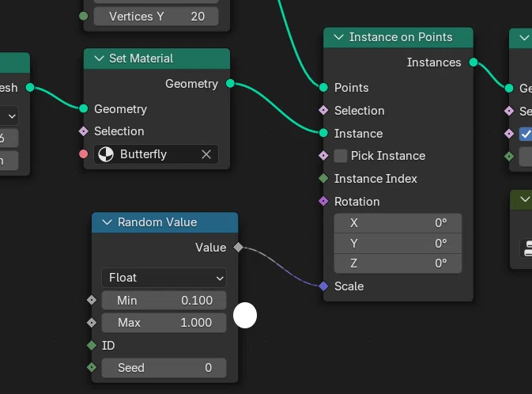Click the Max input socket
The width and height of the screenshot is (532, 394).
tap(92, 323)
